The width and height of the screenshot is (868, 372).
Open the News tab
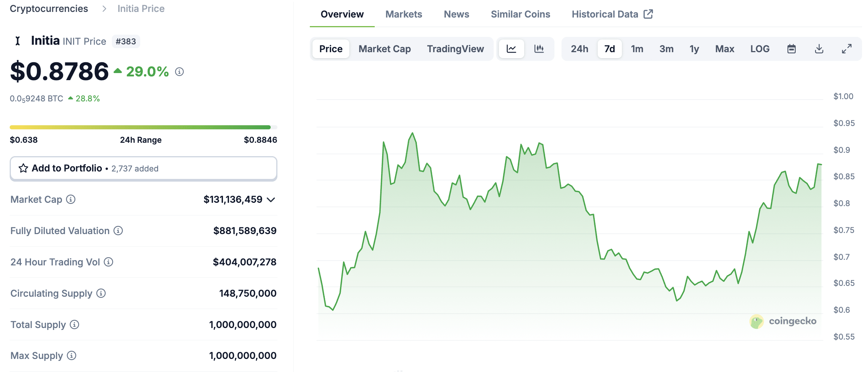tap(456, 14)
